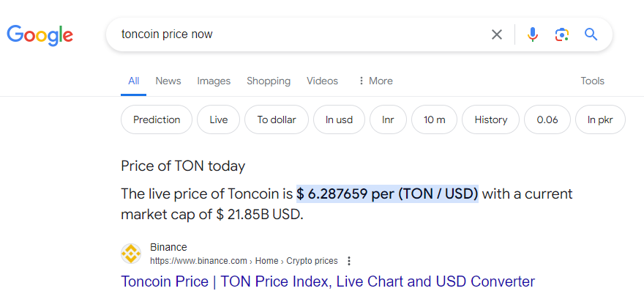Screen dimensions: 644x302
Task: Switch to the News tab
Action: coord(168,81)
